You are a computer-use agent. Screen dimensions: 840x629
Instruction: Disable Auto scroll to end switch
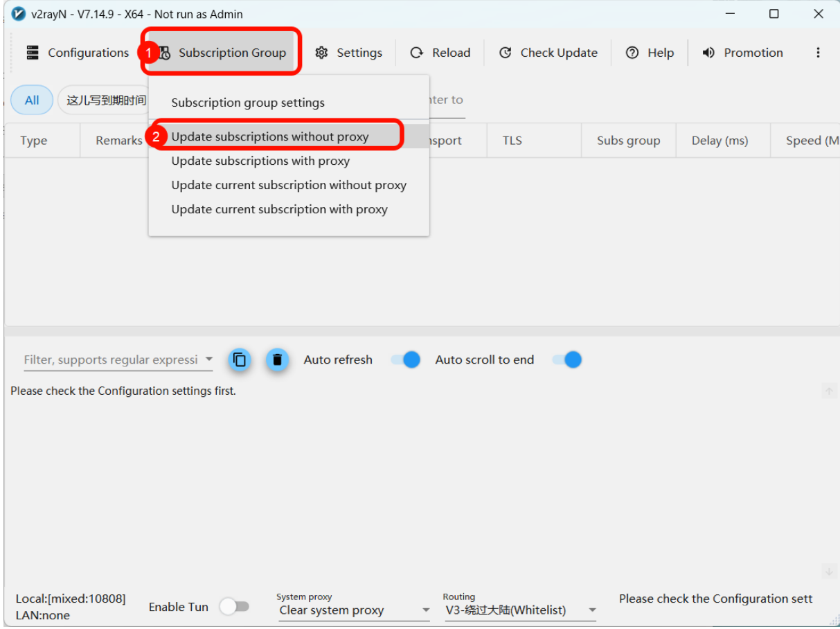point(567,360)
